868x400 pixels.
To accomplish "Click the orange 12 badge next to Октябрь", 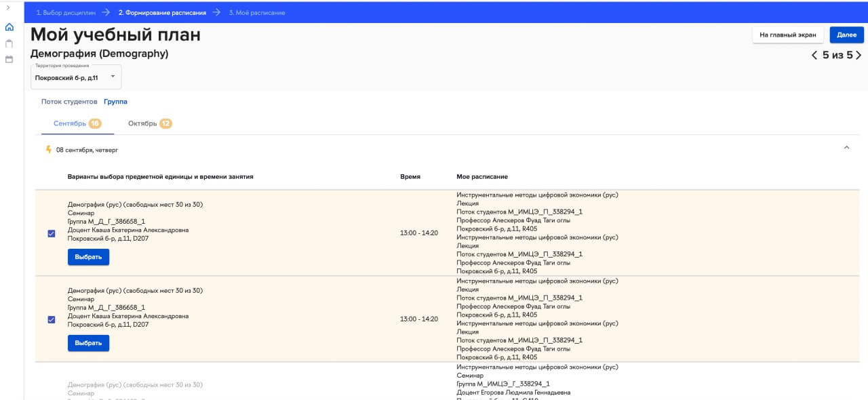I will [x=165, y=123].
